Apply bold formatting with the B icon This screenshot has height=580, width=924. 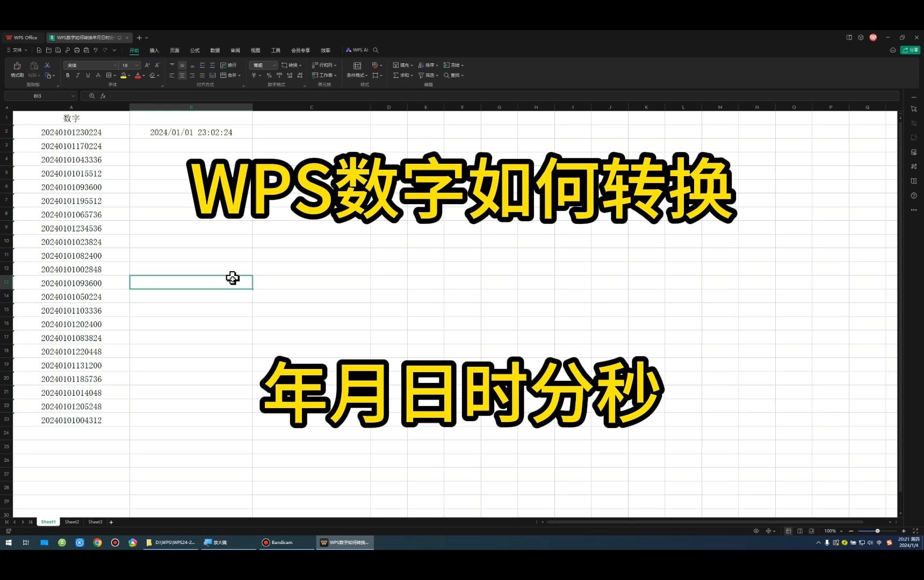point(68,75)
